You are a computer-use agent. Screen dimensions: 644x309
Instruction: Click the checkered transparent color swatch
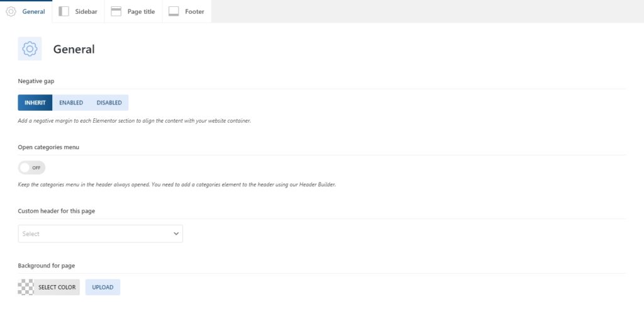(26, 287)
